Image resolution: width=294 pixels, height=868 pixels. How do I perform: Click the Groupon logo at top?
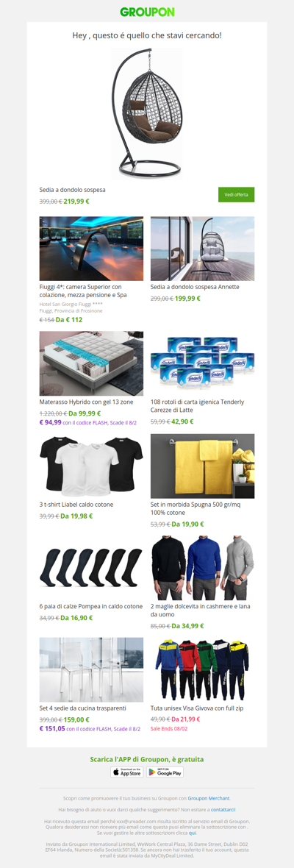coord(147,12)
